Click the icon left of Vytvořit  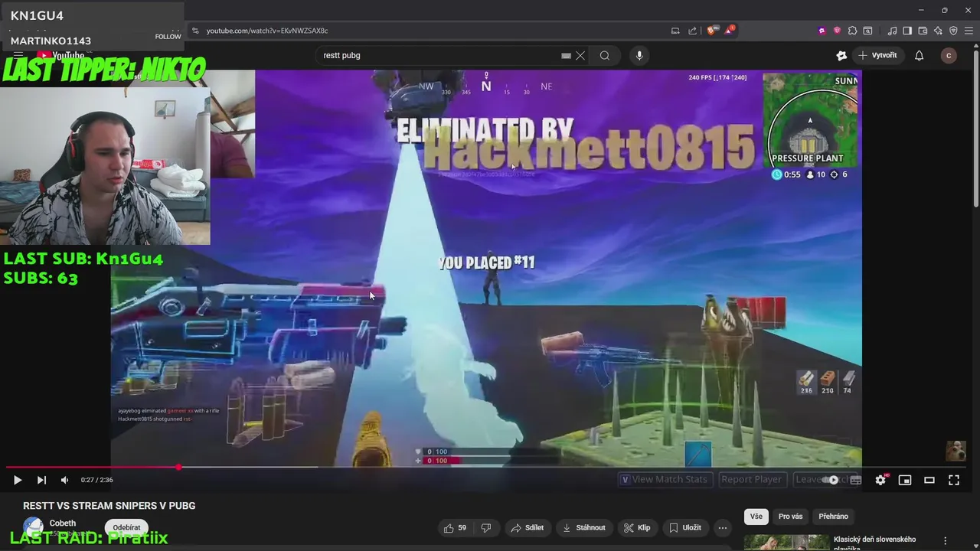[x=841, y=55]
